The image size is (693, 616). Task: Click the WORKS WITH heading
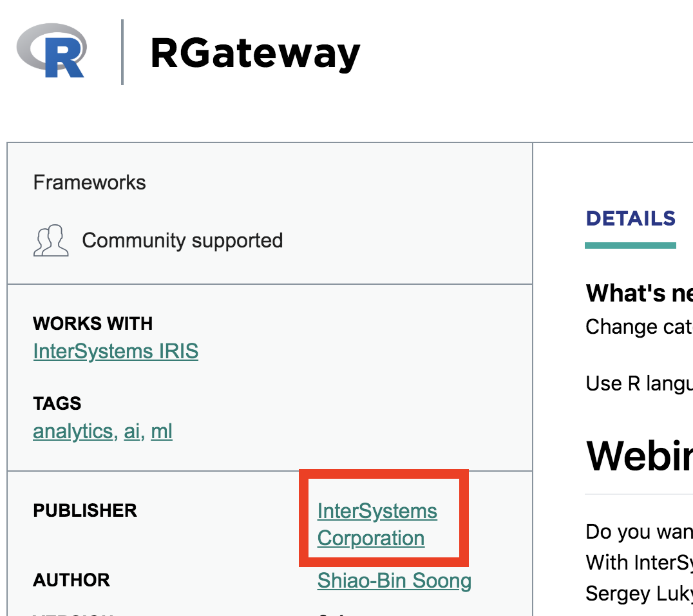pos(93,323)
